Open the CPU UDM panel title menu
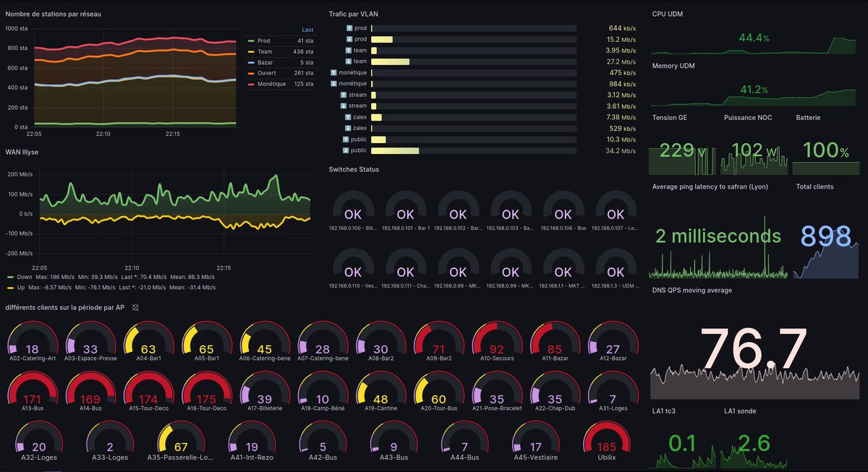This screenshot has width=868, height=472. tap(668, 14)
